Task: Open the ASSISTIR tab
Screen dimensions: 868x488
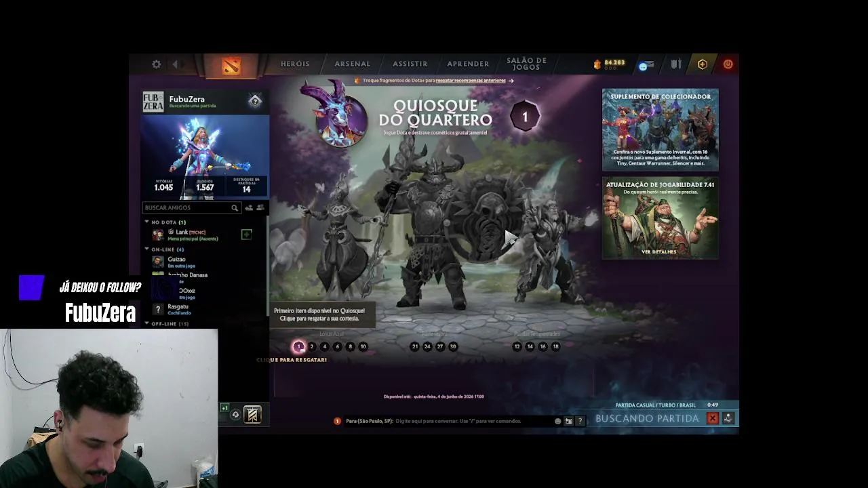Action: (x=410, y=64)
